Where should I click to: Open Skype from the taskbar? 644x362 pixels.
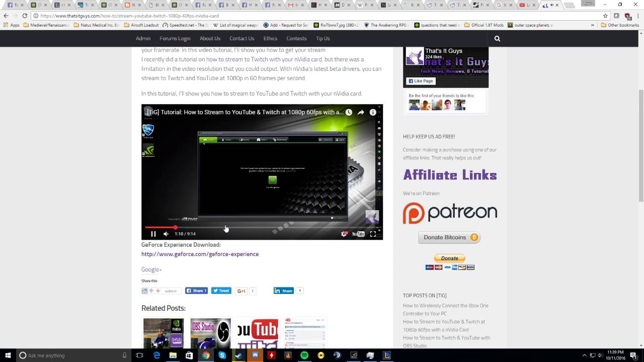click(222, 355)
